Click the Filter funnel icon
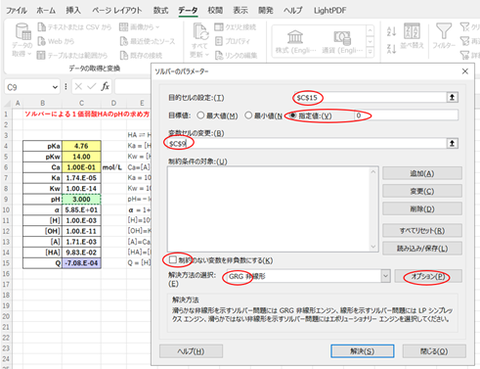480x369 pixels. (444, 31)
